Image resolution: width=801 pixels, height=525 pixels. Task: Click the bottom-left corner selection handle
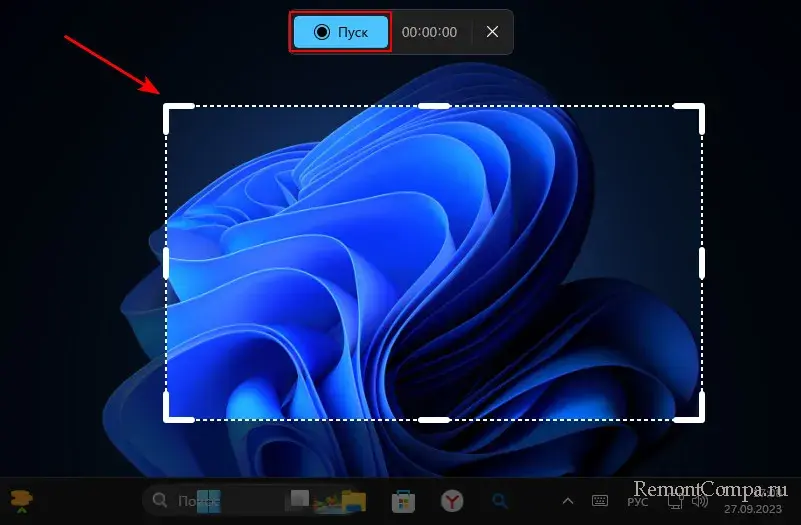click(167, 417)
